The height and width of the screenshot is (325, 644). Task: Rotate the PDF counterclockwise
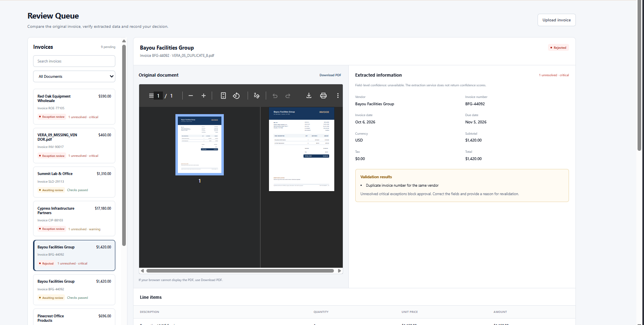(236, 96)
